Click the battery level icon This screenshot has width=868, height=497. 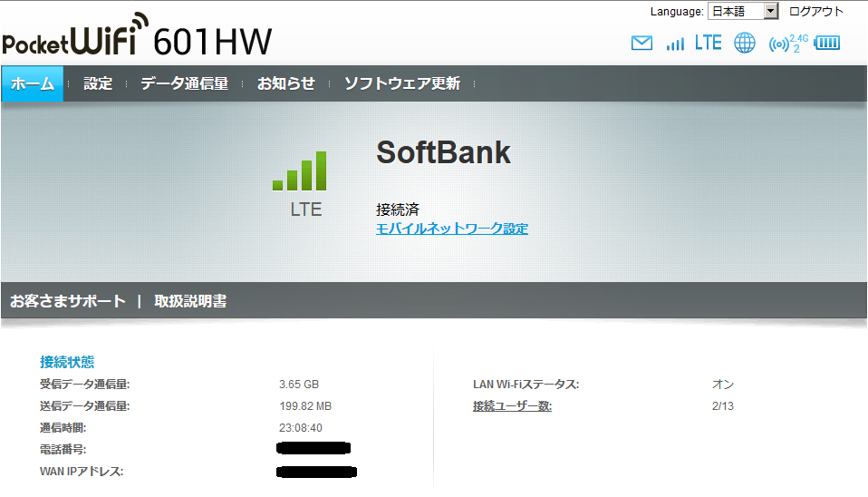tap(827, 43)
